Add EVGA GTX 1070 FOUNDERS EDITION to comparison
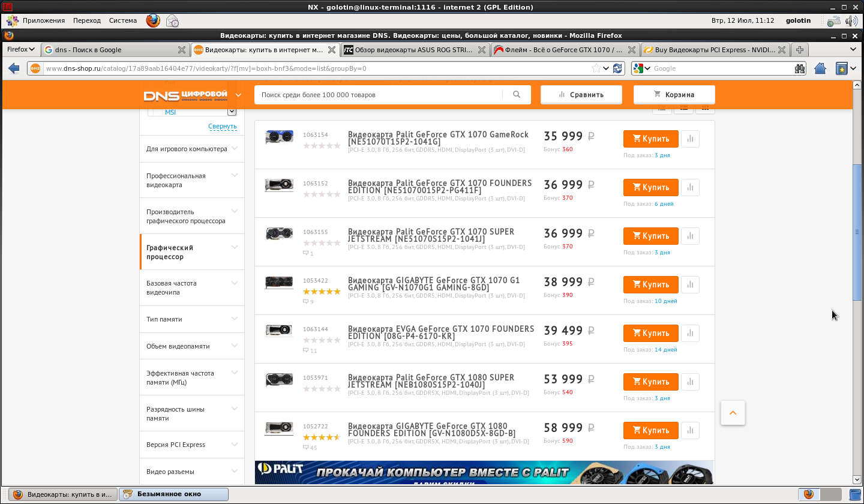Viewport: 864px width, 504px height. click(x=690, y=333)
